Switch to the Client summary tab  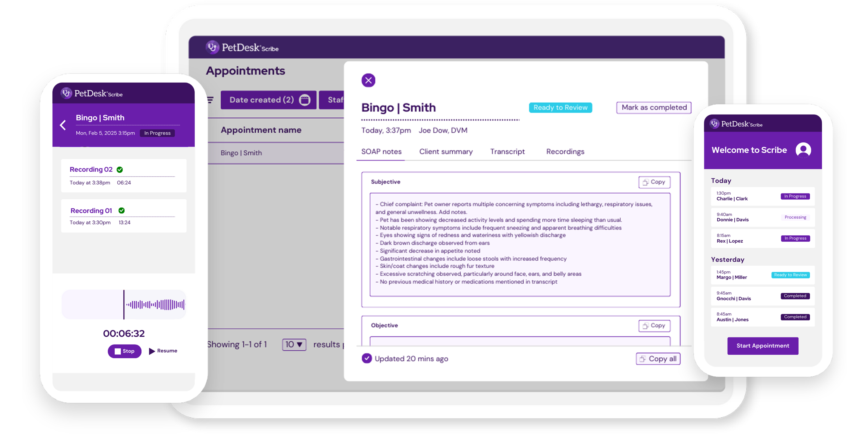pyautogui.click(x=446, y=152)
